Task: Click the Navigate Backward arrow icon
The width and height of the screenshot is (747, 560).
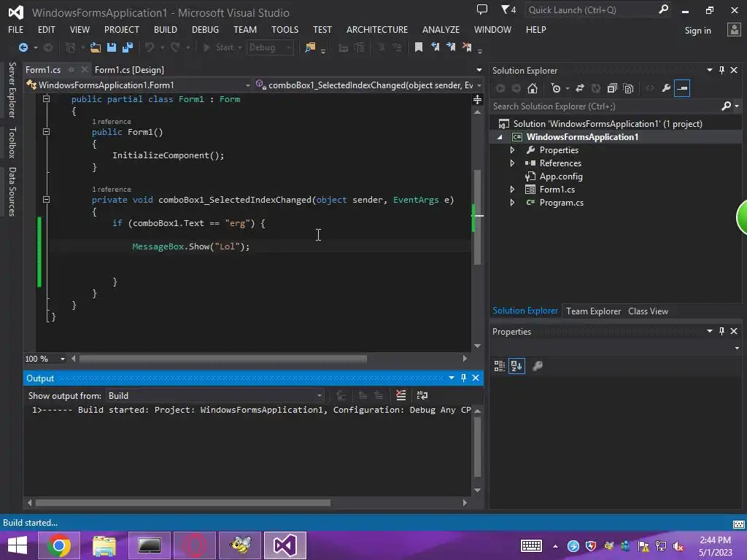Action: tap(23, 47)
